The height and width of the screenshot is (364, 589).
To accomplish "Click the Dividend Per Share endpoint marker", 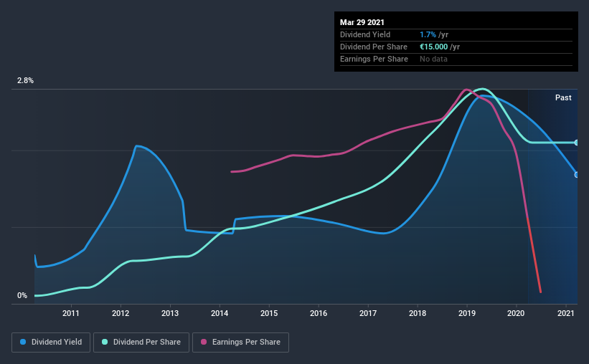I will pyautogui.click(x=576, y=143).
